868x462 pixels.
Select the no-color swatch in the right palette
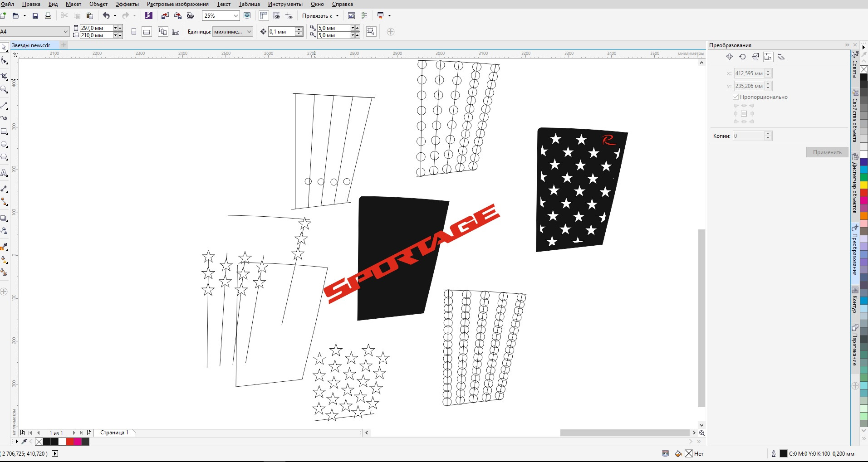(x=864, y=69)
